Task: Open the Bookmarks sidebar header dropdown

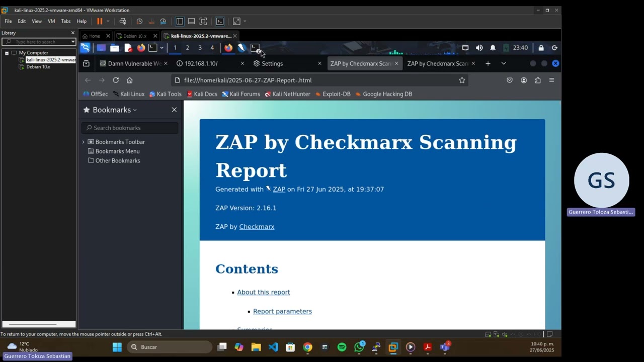Action: (110, 110)
